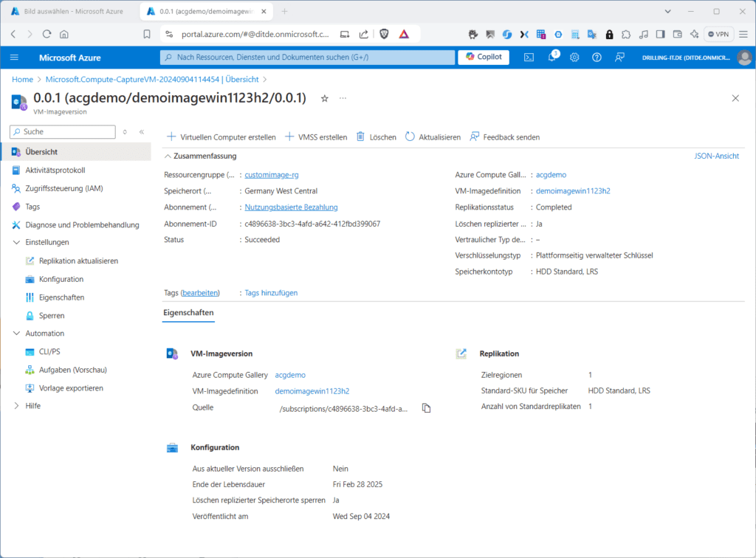Image resolution: width=756 pixels, height=558 pixels.
Task: Expand the Hilfe group
Action: point(16,406)
